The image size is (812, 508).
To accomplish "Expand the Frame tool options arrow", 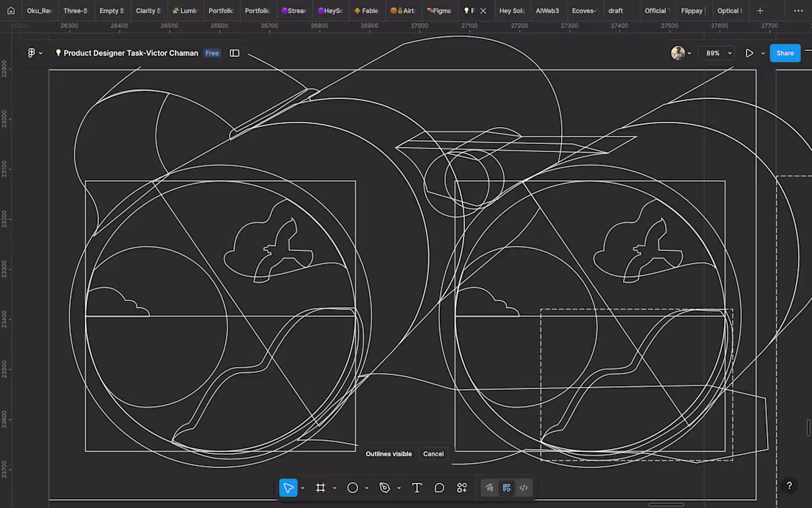I will tap(334, 488).
